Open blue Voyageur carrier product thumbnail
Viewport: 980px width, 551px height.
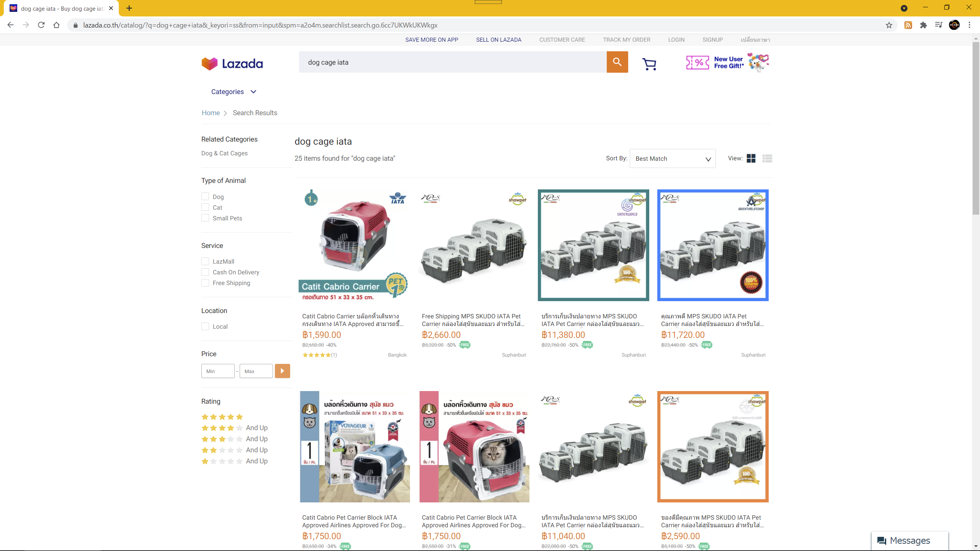354,447
